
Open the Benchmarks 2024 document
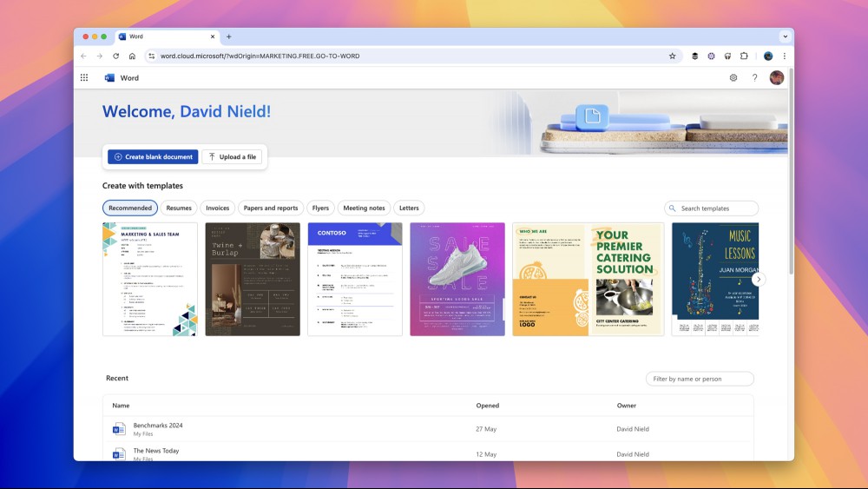pos(158,426)
